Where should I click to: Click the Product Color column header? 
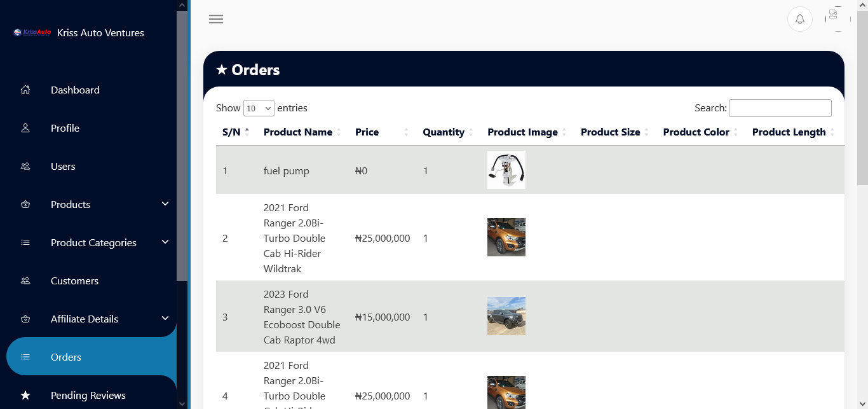click(x=696, y=132)
